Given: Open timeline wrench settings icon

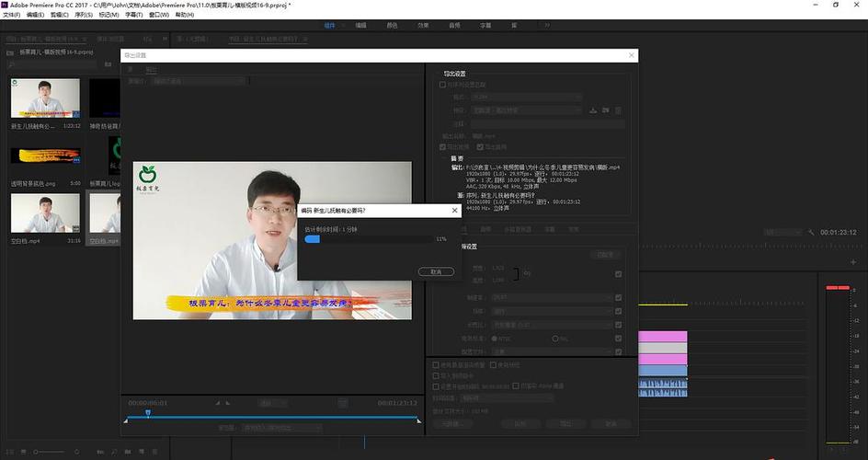Looking at the screenshot, I should (x=811, y=233).
